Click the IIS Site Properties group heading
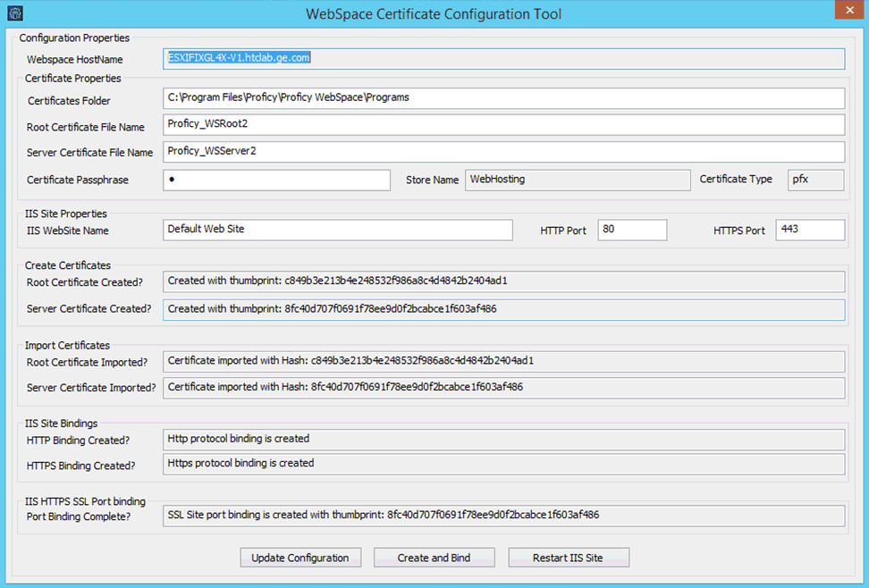869x588 pixels. click(66, 214)
